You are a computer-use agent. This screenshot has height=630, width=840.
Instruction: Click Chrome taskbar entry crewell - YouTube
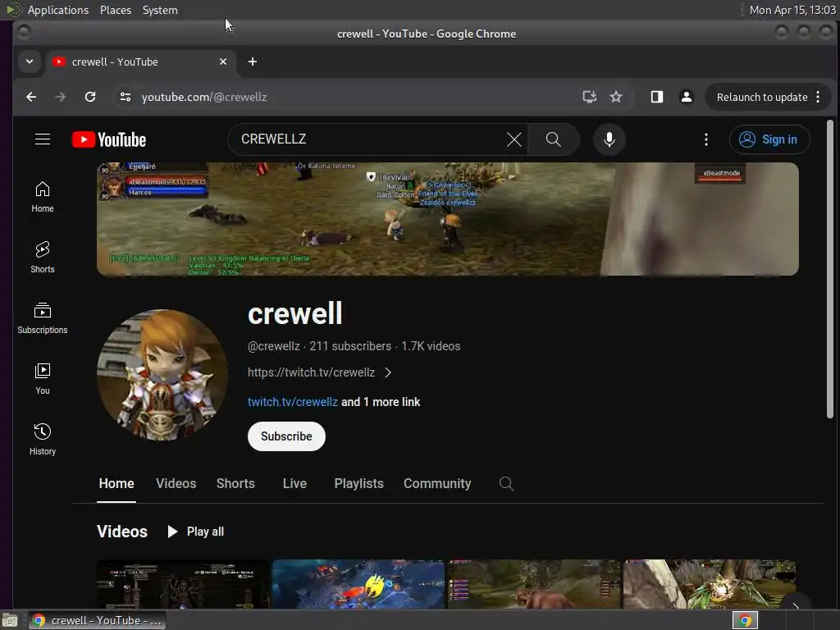[97, 620]
